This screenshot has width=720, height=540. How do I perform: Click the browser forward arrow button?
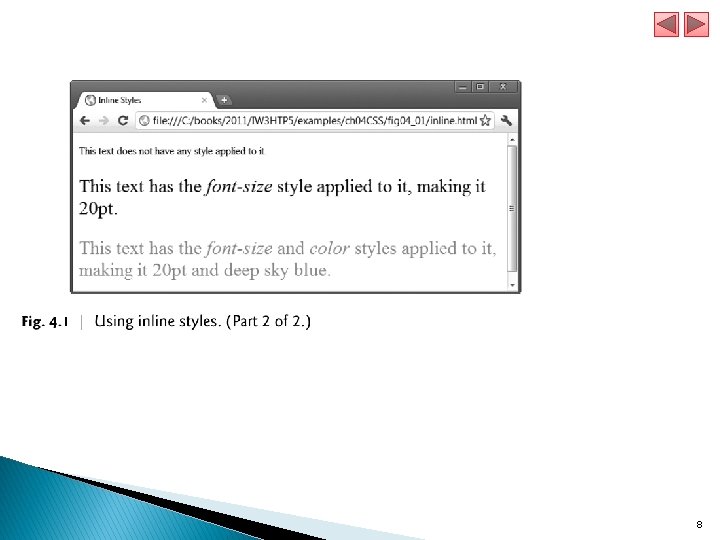[104, 120]
